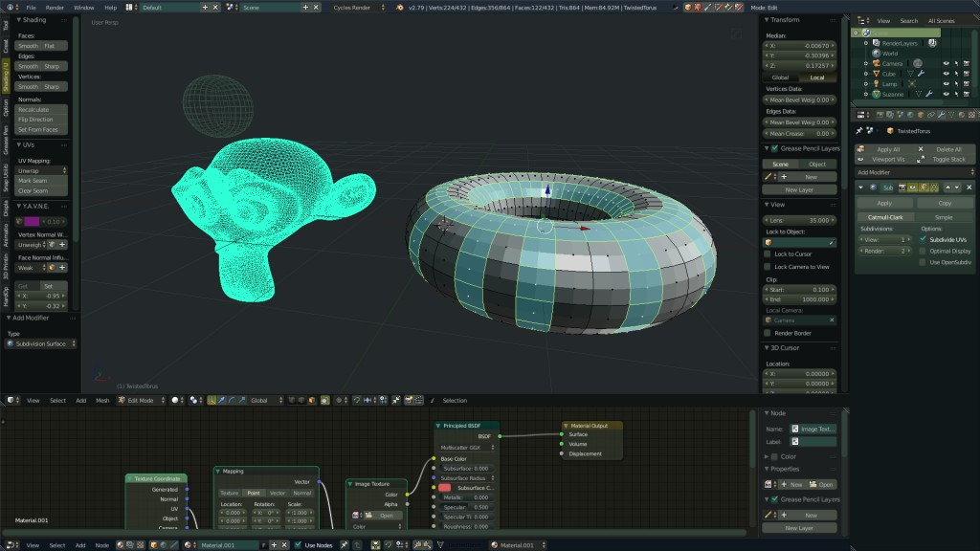Hide Suzanne using its eye icon
This screenshot has width=980, height=551.
tap(946, 94)
